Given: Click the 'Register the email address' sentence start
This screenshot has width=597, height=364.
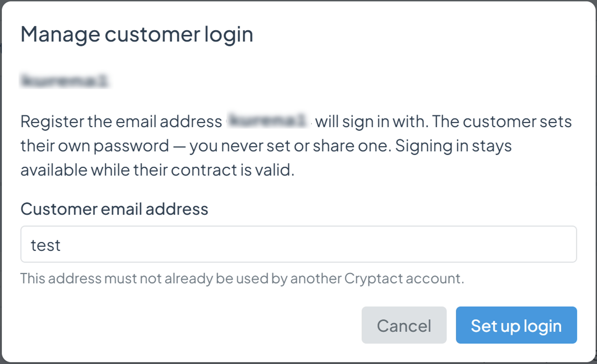Looking at the screenshot, I should (x=121, y=121).
